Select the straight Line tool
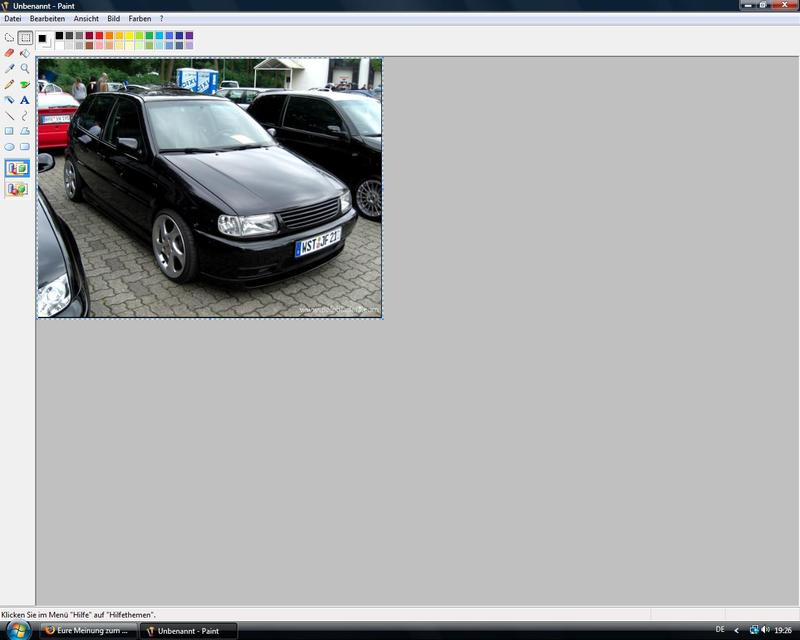 click(9, 116)
